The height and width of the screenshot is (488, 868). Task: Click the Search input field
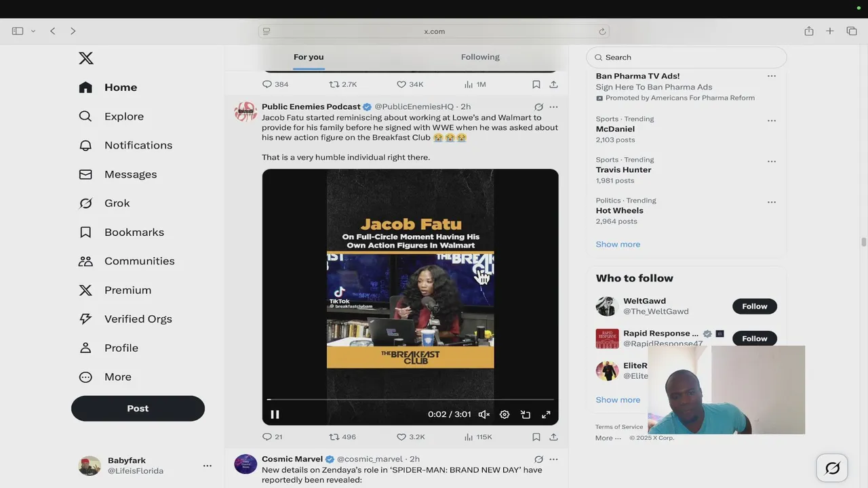click(x=686, y=58)
